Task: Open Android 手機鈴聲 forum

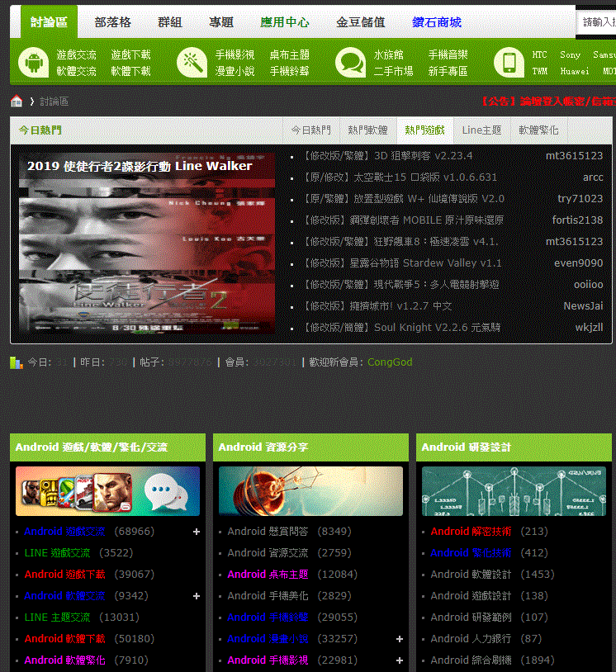Action: point(268,618)
